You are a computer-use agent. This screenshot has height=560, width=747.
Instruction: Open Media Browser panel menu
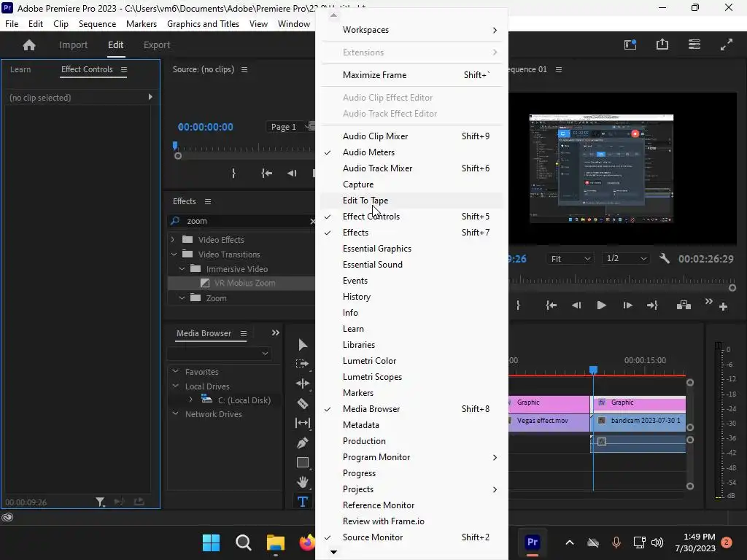(x=244, y=334)
